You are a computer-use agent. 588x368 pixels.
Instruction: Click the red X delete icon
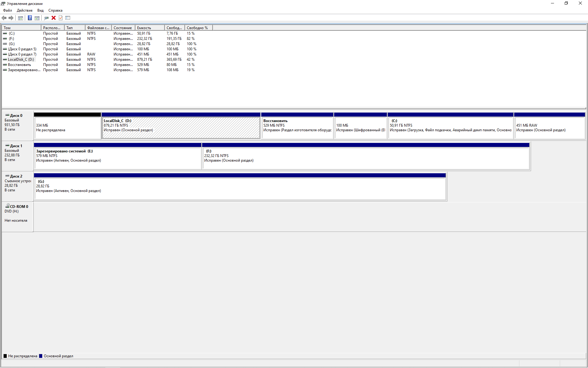coord(54,18)
